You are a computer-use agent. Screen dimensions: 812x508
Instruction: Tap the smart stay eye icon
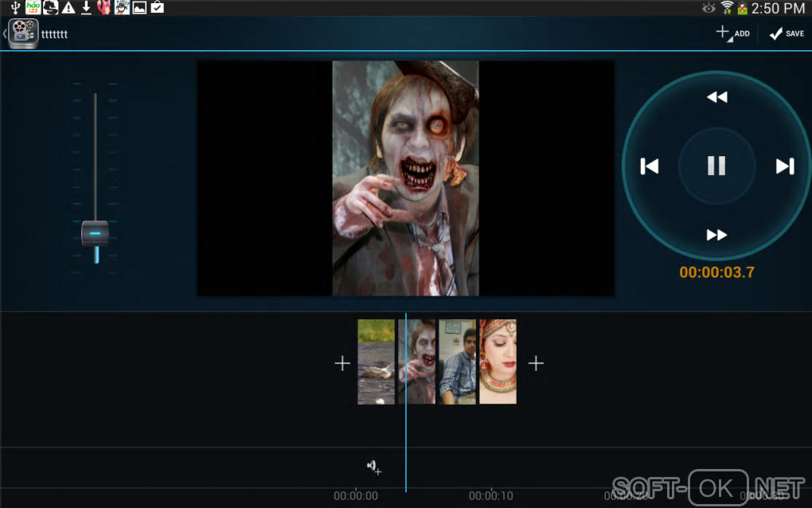click(x=709, y=8)
